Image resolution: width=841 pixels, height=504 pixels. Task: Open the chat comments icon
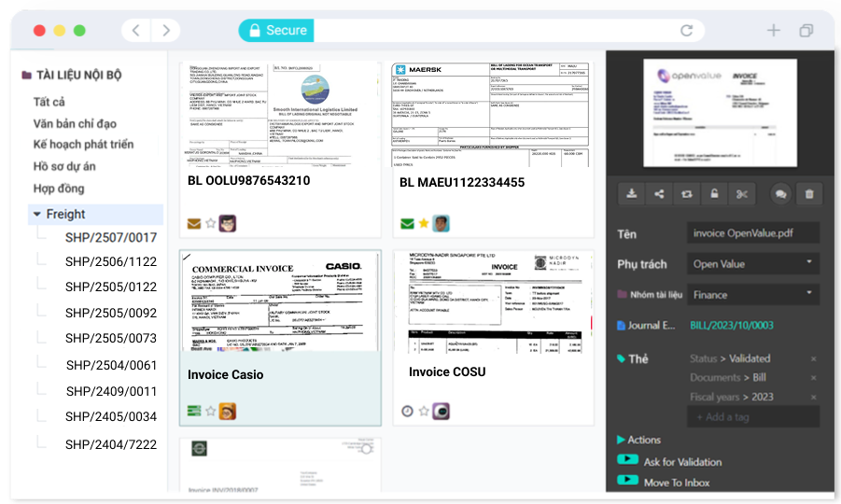(x=781, y=194)
